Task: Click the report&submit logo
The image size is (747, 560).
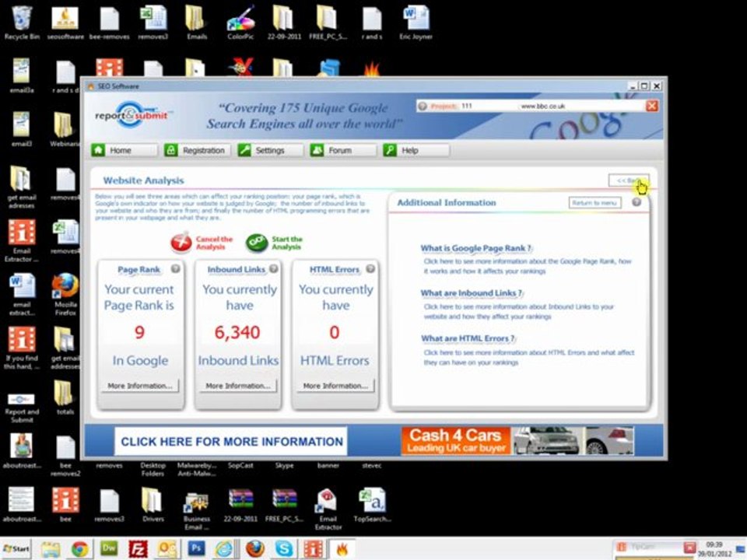Action: click(x=132, y=115)
